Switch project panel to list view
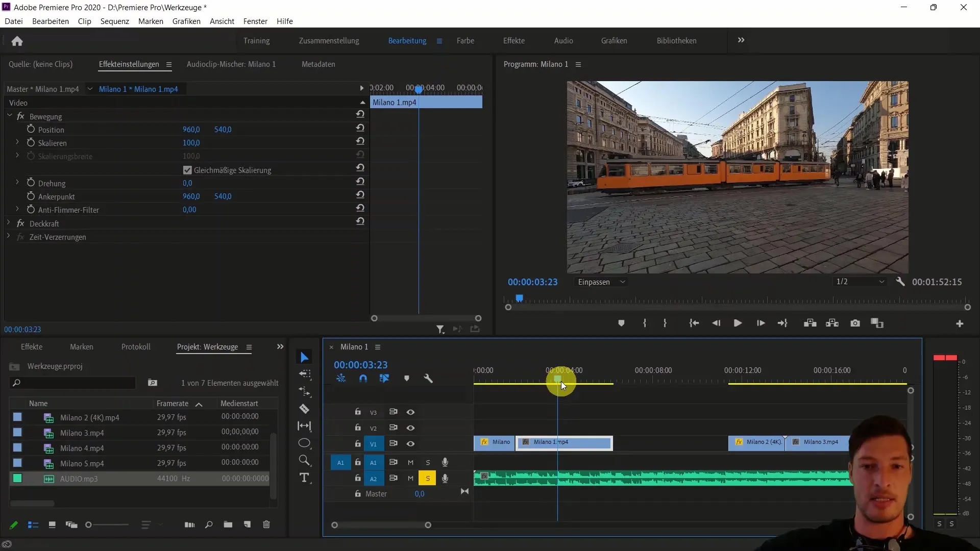This screenshot has width=980, height=551. click(x=33, y=524)
